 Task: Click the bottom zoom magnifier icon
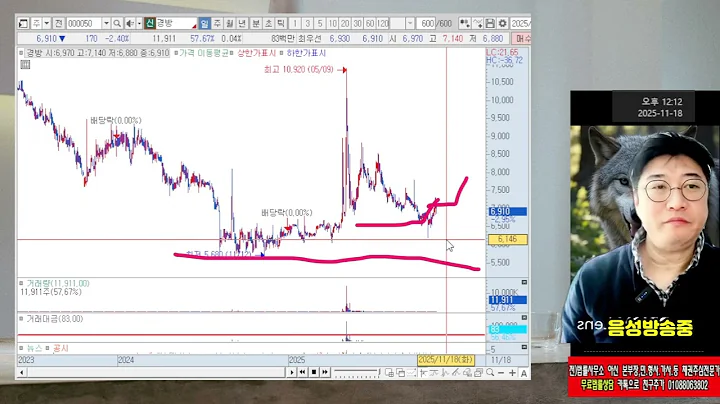click(x=490, y=373)
